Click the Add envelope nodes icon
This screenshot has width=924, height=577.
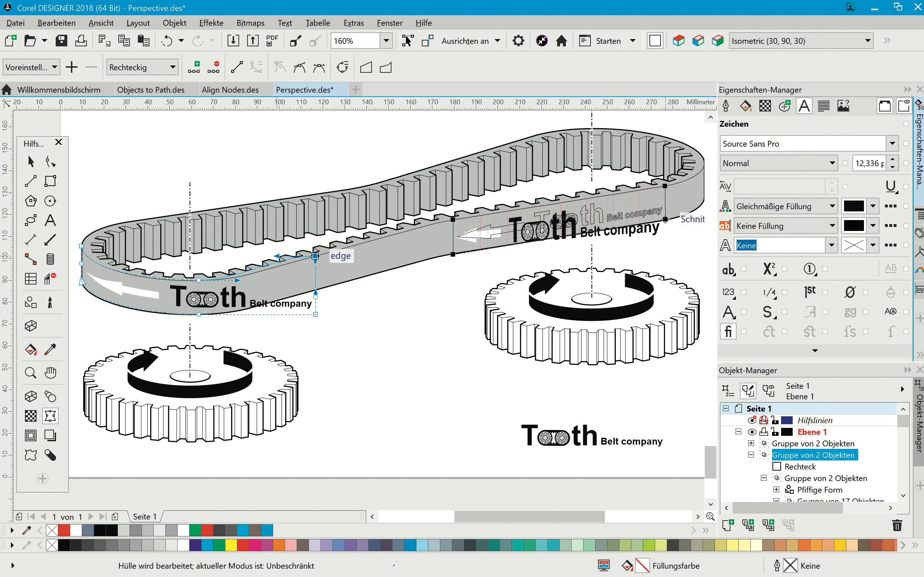194,68
